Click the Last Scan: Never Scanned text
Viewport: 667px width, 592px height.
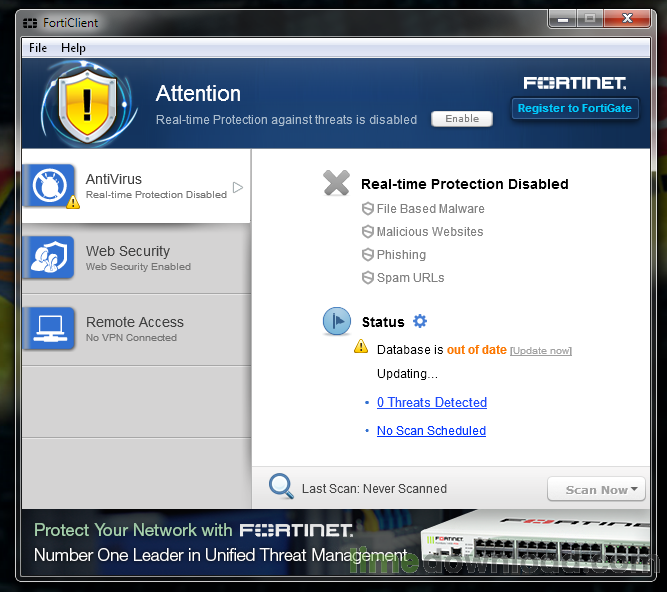pos(374,489)
